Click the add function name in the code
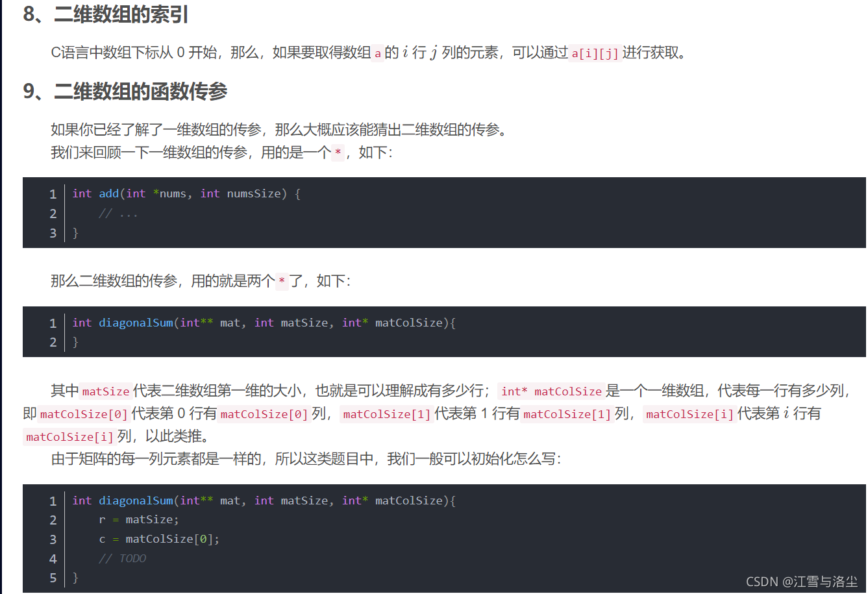The height and width of the screenshot is (594, 868). [108, 193]
